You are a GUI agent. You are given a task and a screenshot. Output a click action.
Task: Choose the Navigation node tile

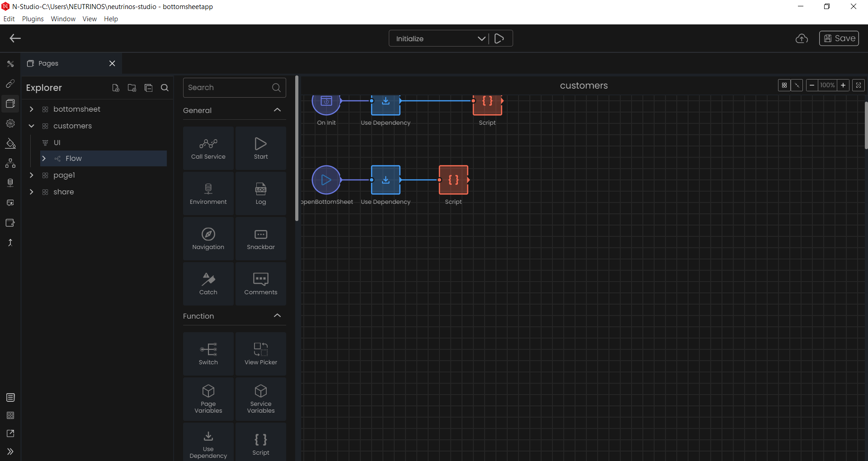click(x=208, y=239)
